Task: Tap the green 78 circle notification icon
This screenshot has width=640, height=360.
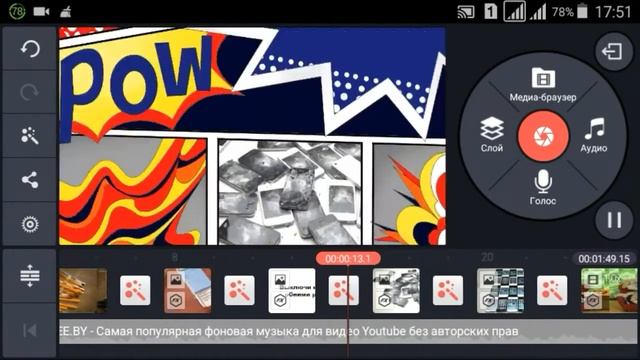Action: point(17,11)
